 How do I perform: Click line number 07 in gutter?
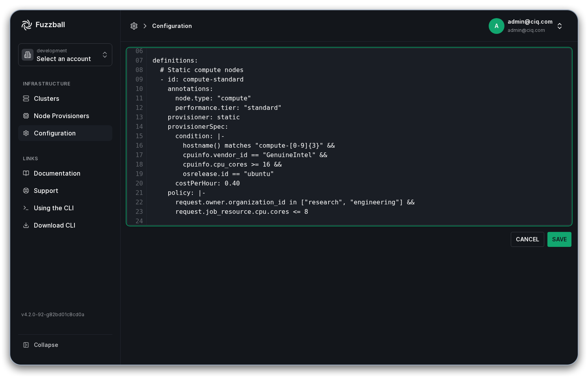[139, 60]
